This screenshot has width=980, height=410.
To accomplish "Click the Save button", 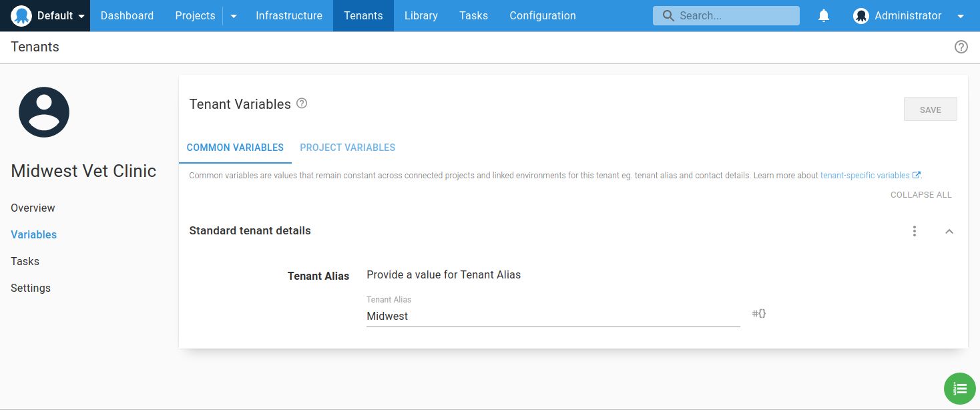I will click(x=930, y=110).
